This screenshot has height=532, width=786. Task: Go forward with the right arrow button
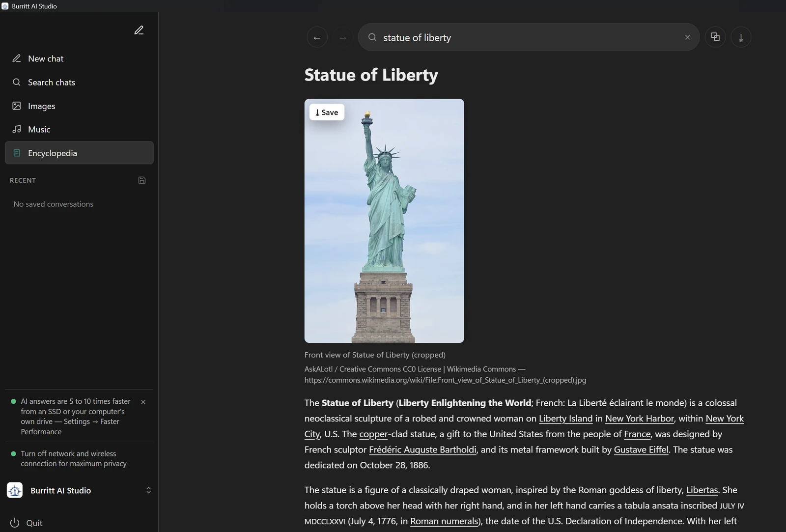343,37
